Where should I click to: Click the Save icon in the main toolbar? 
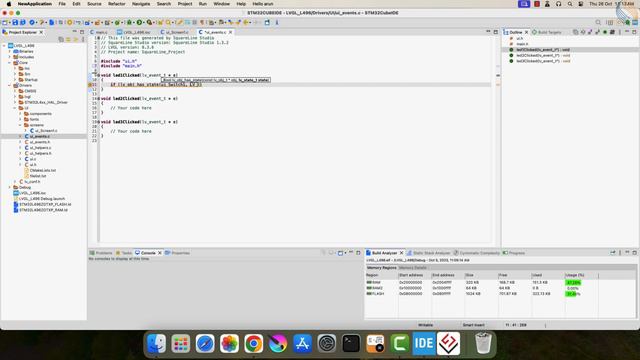click(15, 22)
